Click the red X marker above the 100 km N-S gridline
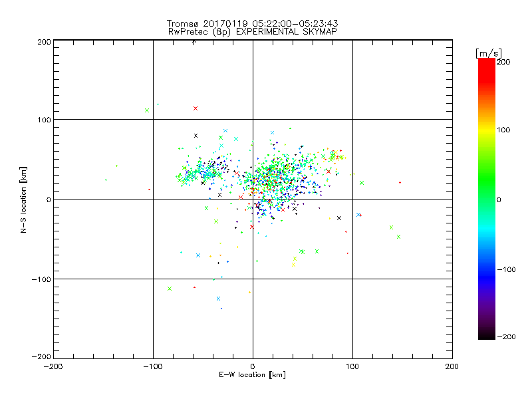This screenshot has height=399, width=532. coord(196,108)
